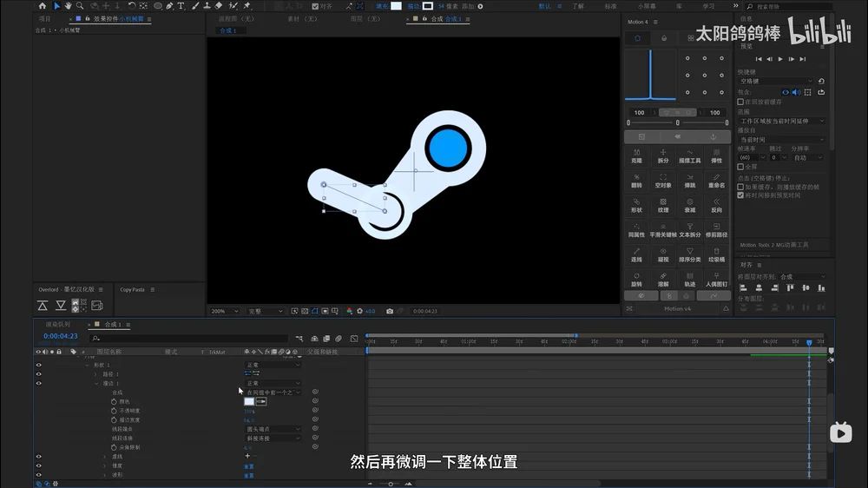Select the Type tool
The width and height of the screenshot is (868, 488).
(x=181, y=6)
